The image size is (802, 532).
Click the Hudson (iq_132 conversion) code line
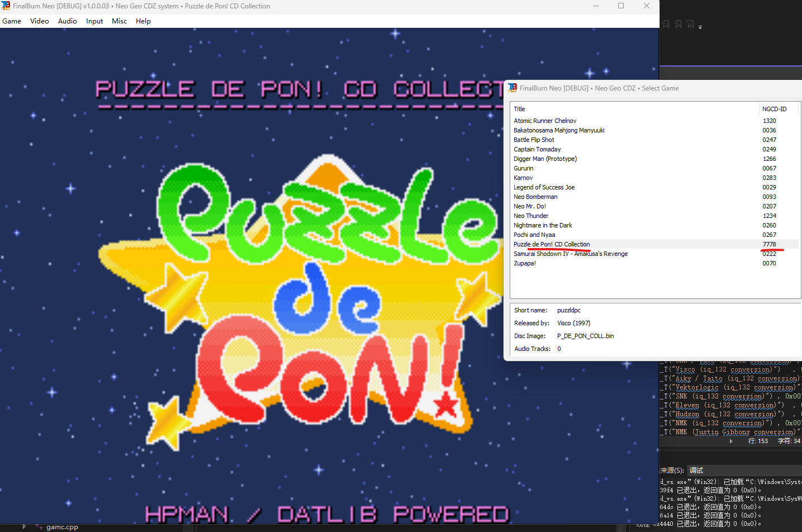[x=731, y=414]
